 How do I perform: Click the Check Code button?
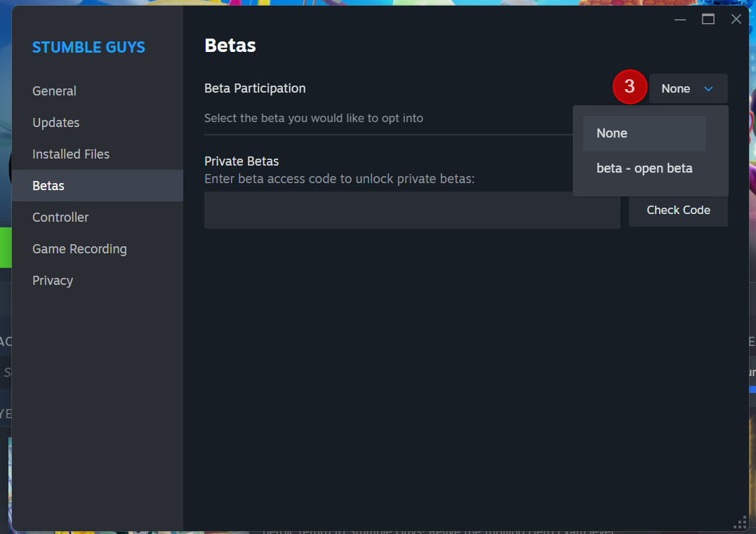point(678,210)
